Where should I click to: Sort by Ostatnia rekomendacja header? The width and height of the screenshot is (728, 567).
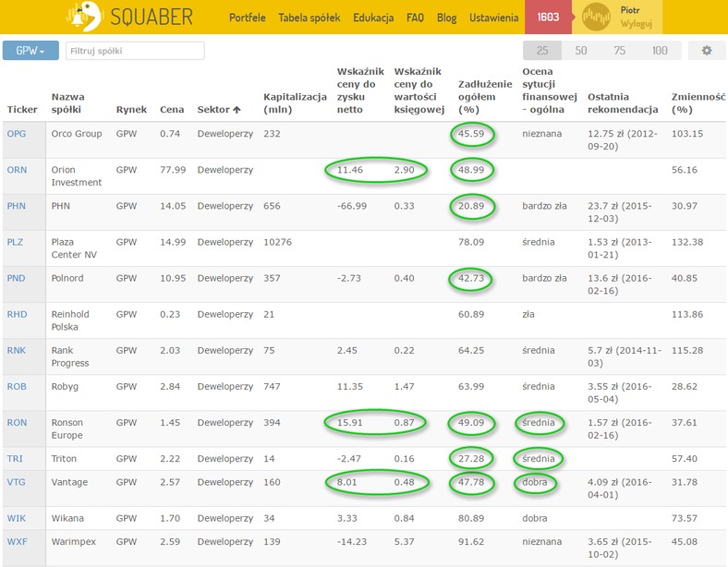[623, 103]
